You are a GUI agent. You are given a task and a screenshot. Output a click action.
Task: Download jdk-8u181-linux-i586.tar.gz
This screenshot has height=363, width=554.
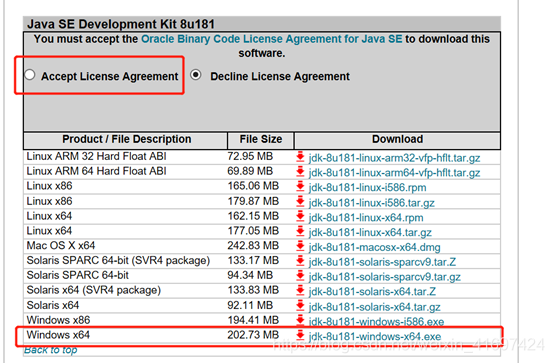371,203
